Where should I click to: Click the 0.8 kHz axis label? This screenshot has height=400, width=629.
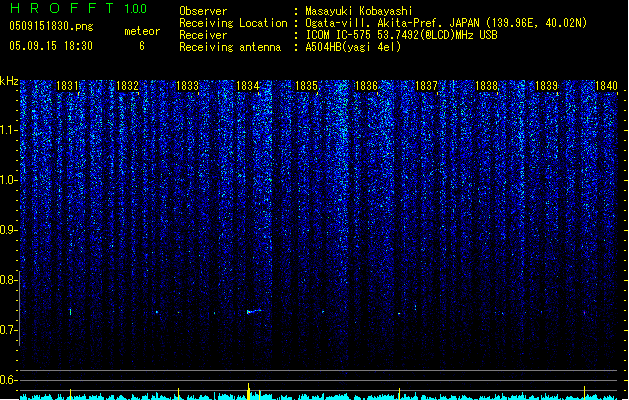pos(8,280)
